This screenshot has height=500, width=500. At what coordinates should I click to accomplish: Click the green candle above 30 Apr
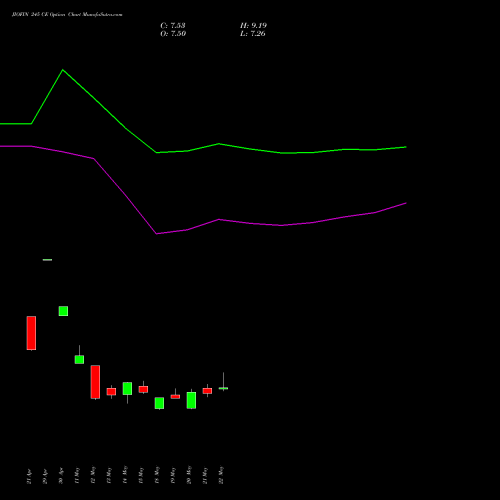[x=63, y=311]
